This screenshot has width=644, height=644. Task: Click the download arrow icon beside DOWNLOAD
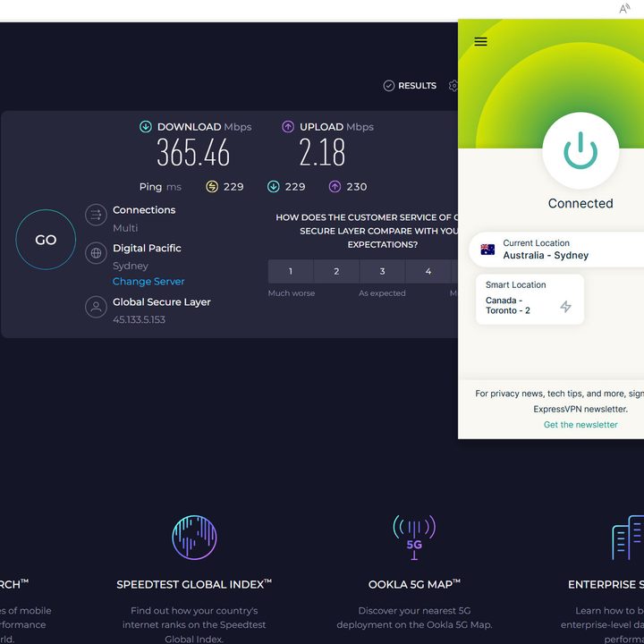[x=146, y=126]
